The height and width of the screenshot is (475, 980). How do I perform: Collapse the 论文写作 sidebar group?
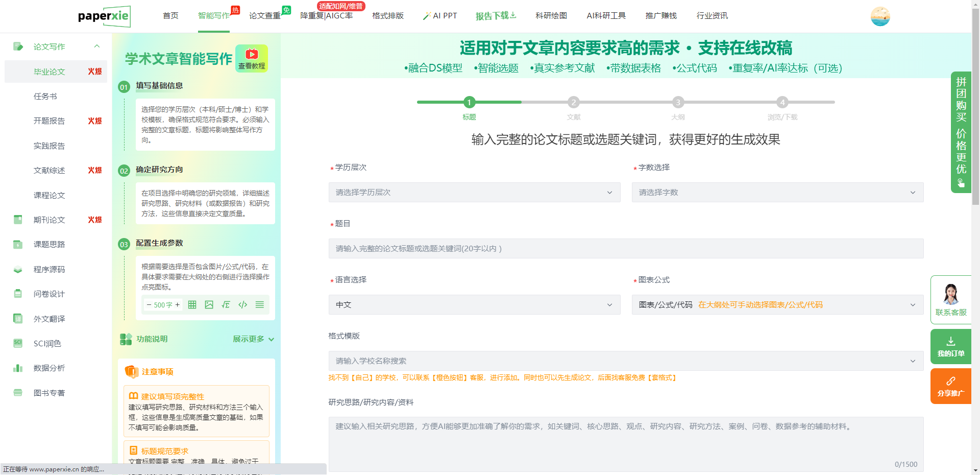pyautogui.click(x=97, y=46)
